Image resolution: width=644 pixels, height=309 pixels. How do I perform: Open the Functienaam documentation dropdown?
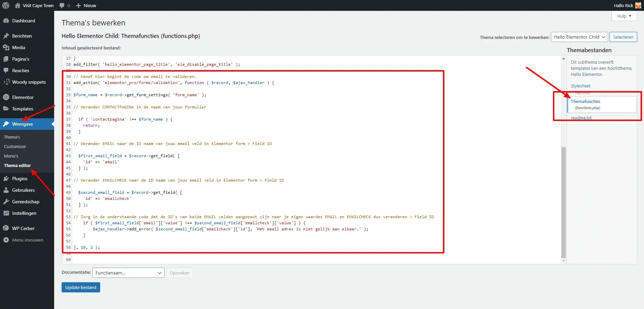[128, 273]
